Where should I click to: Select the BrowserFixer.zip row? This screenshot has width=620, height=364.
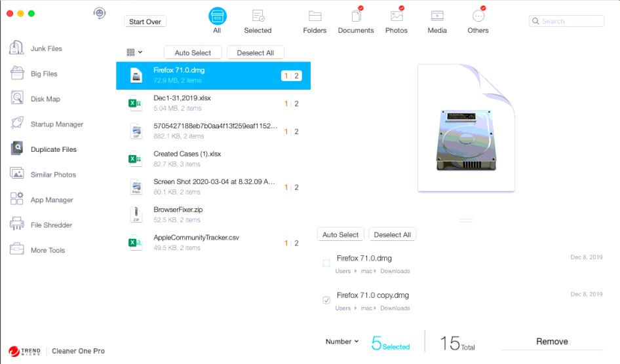point(214,215)
